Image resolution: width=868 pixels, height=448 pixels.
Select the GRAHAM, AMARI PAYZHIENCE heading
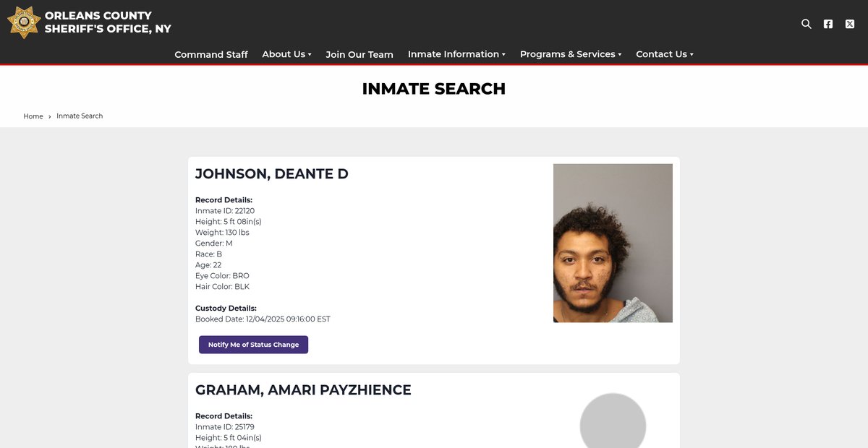pos(303,390)
